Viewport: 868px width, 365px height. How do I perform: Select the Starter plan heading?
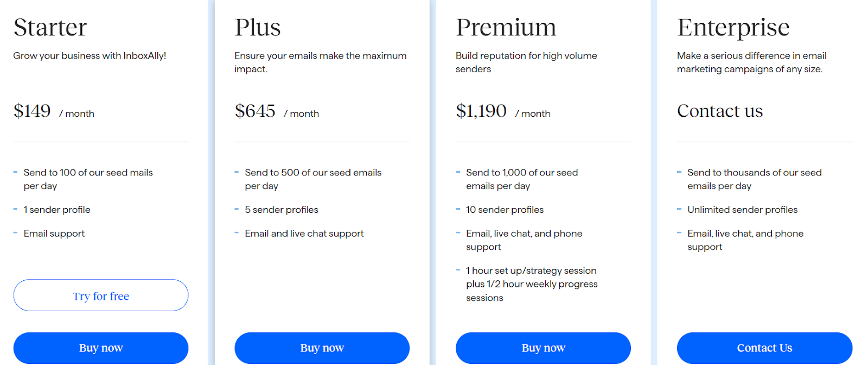click(50, 27)
